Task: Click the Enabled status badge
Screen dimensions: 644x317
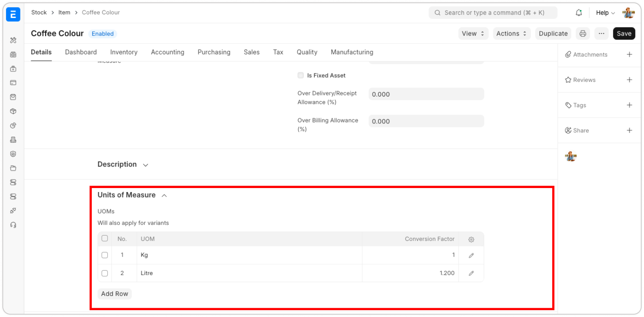Action: click(103, 34)
